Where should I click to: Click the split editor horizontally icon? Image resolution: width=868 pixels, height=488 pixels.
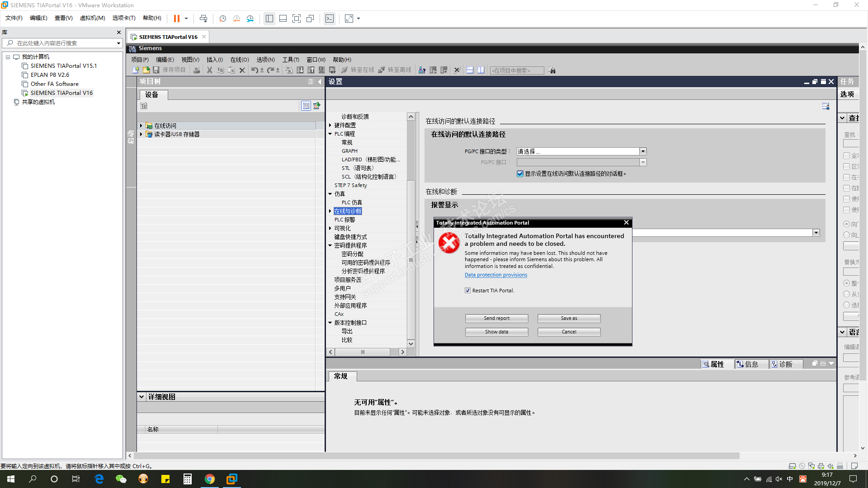coord(470,70)
